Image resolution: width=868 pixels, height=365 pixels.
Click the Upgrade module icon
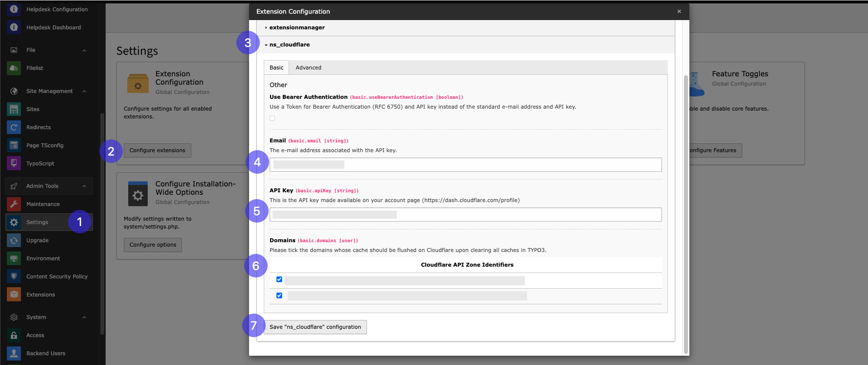[x=14, y=240]
